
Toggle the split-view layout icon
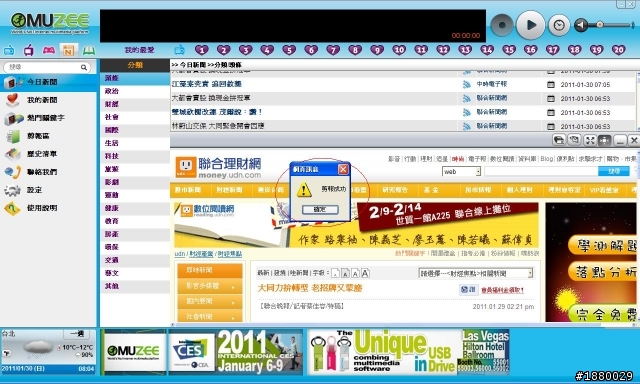604,141
